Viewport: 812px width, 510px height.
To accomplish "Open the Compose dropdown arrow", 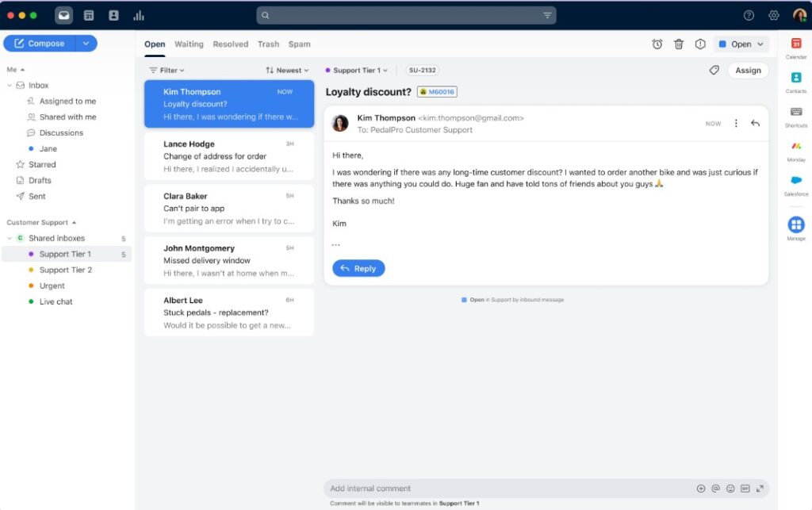I will pyautogui.click(x=86, y=44).
